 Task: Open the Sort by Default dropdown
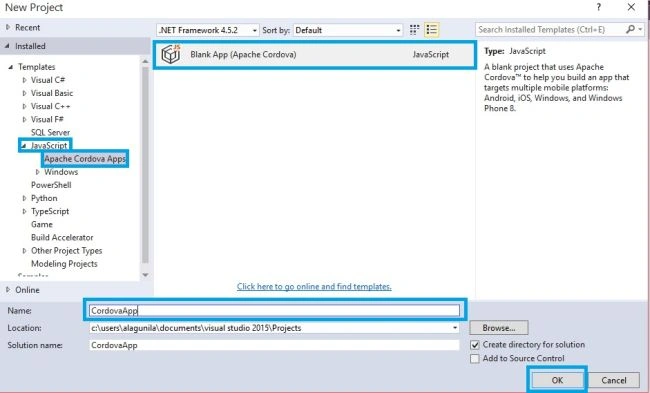(x=348, y=30)
